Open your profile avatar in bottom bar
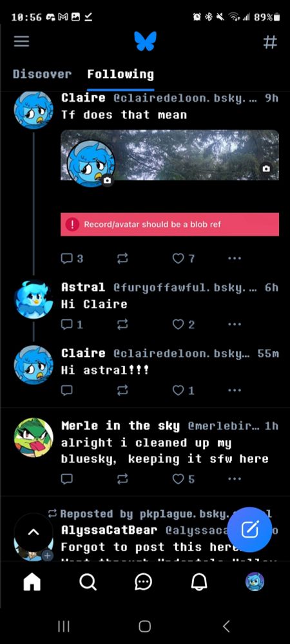 tap(255, 582)
